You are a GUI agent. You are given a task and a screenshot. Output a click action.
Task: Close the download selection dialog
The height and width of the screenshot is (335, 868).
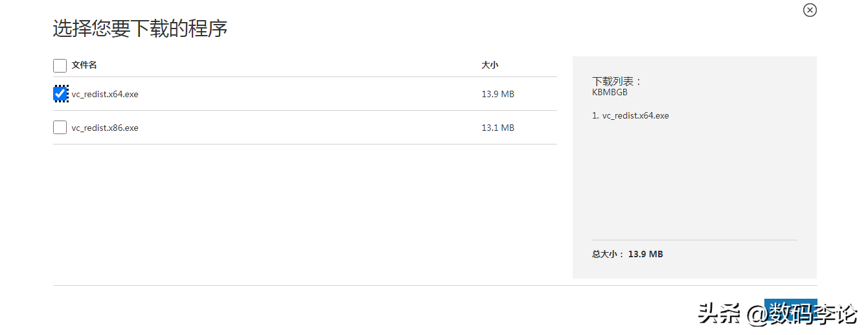810,10
